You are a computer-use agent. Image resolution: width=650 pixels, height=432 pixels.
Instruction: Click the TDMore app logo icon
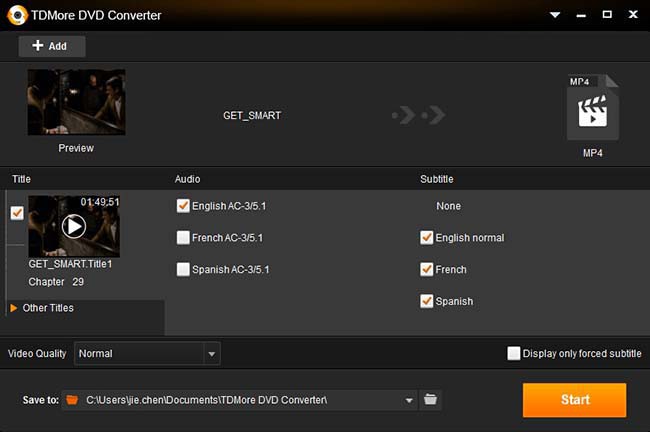tap(17, 15)
